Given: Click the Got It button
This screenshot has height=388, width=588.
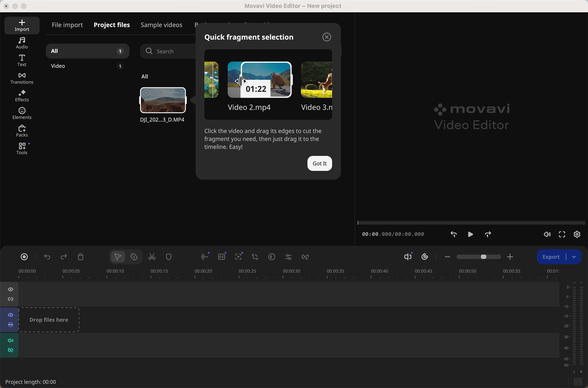Looking at the screenshot, I should click(320, 163).
